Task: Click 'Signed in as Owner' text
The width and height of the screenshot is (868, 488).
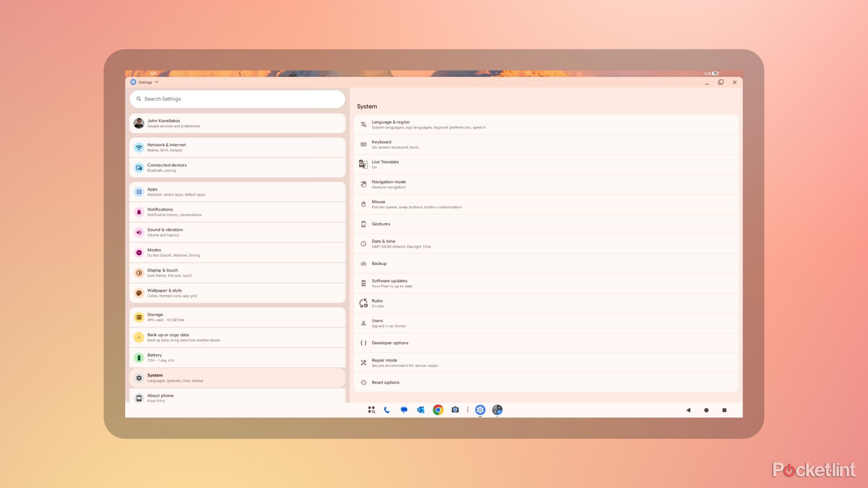Action: coord(389,326)
